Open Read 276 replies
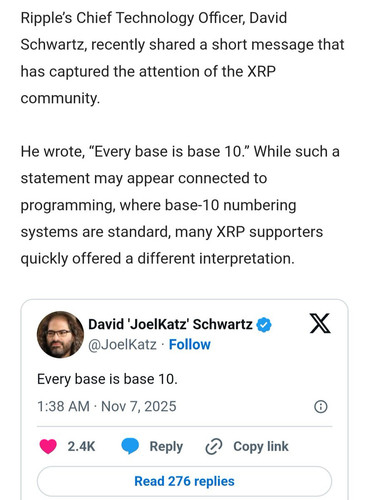 pyautogui.click(x=184, y=481)
